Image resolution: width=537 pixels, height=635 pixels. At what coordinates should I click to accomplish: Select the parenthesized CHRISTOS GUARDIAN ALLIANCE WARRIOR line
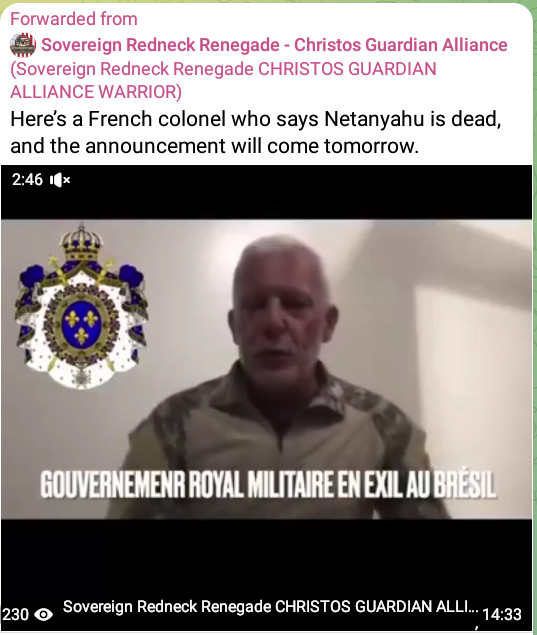point(223,80)
